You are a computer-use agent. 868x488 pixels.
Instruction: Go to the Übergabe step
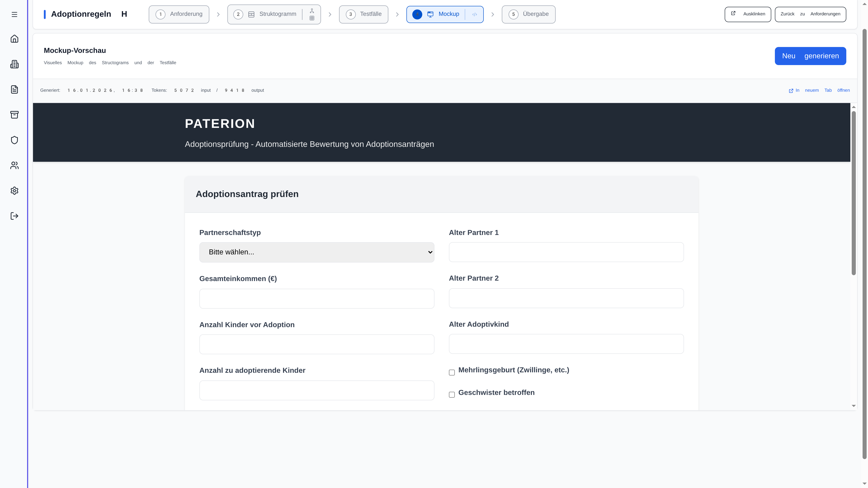click(528, 14)
